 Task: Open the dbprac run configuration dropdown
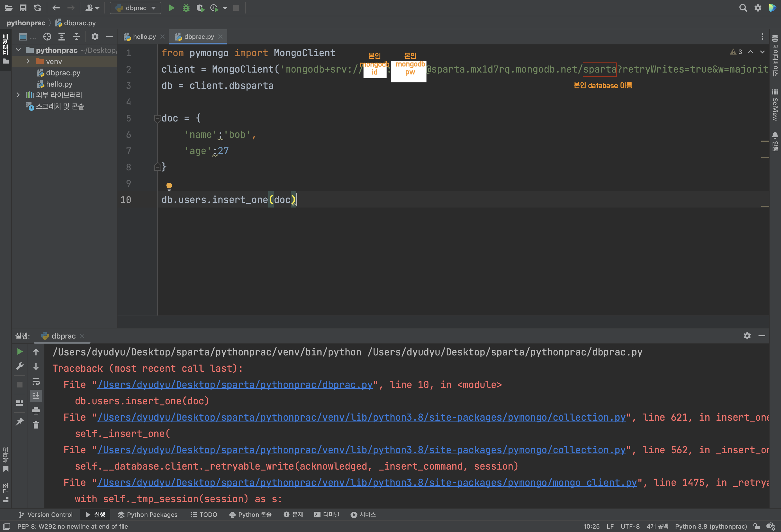(x=136, y=8)
